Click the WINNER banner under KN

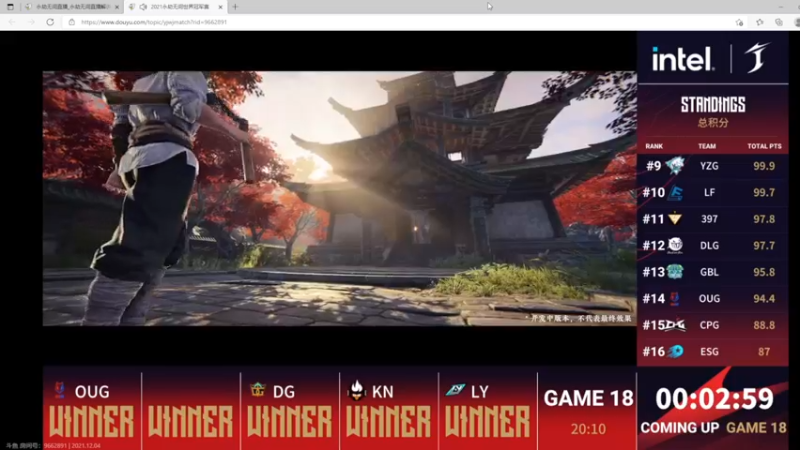click(388, 421)
